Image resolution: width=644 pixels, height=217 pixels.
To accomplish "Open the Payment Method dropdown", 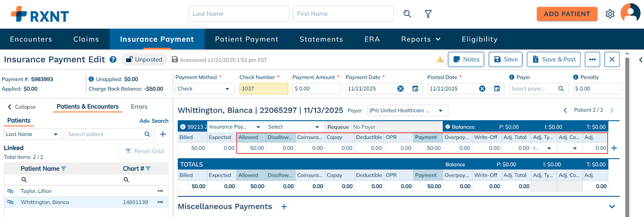I will coord(205,89).
